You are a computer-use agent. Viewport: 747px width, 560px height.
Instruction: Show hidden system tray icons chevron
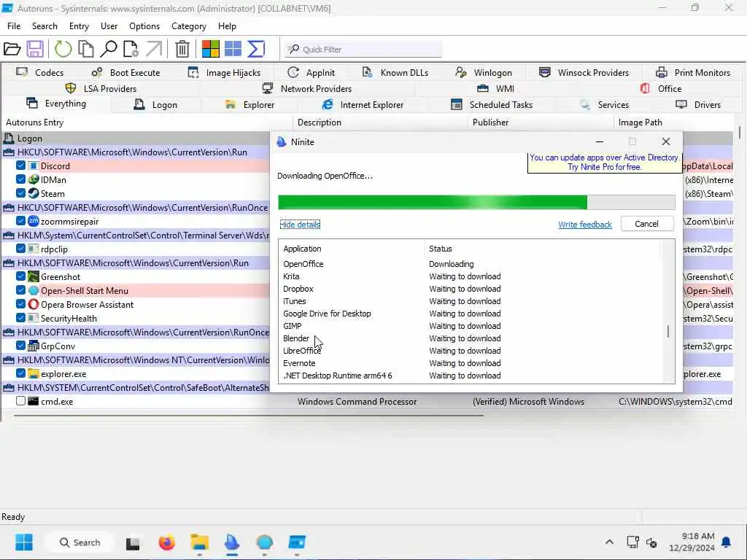click(609, 542)
